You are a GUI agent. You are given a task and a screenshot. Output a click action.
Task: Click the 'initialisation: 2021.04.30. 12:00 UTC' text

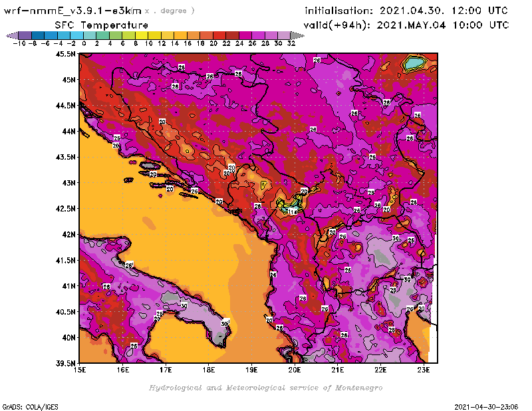[406, 11]
